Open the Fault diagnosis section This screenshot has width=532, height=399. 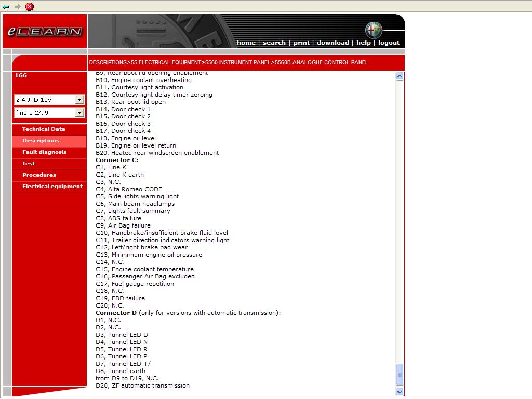(x=44, y=152)
